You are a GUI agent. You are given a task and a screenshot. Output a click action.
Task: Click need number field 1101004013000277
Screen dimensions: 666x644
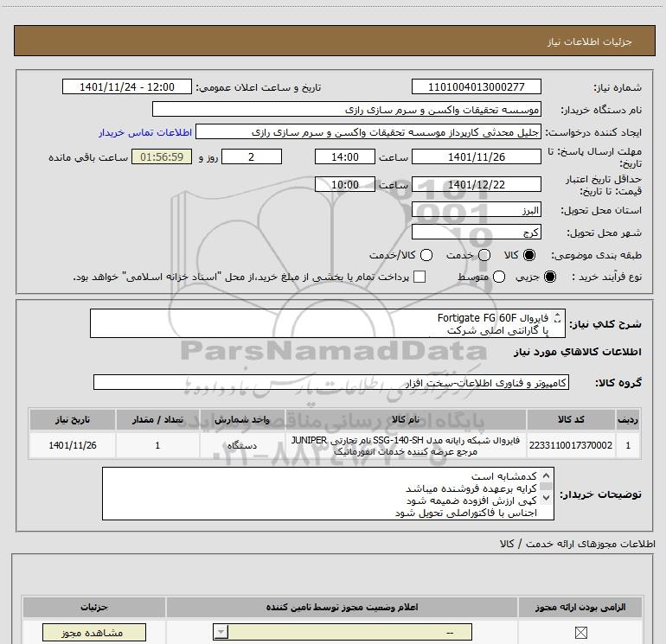click(x=476, y=86)
